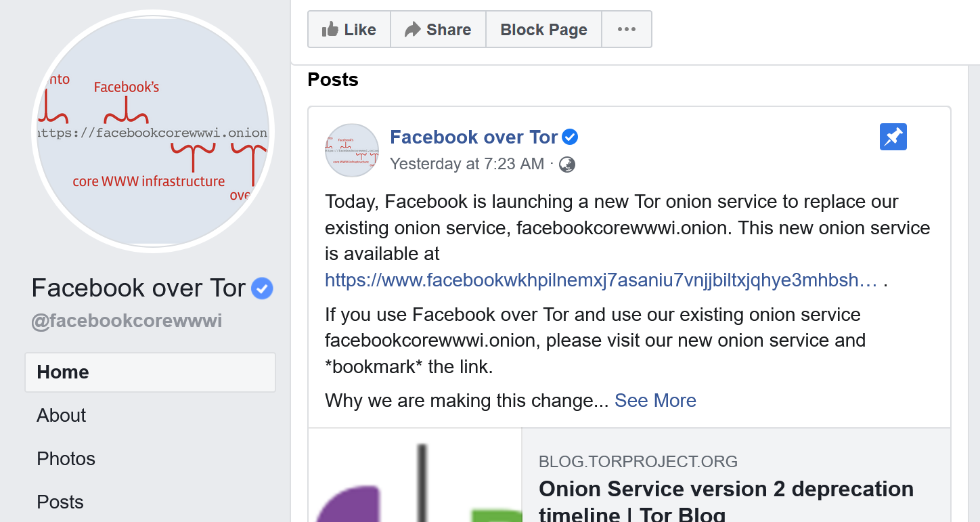Click the Block Page button
The width and height of the screenshot is (980, 522).
543,28
